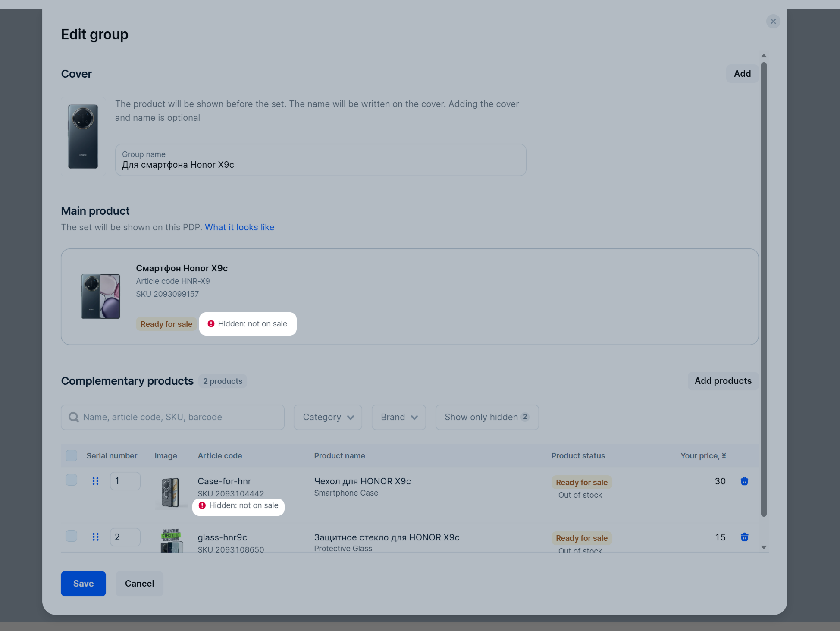
Task: Click the Serial number column header
Action: pyautogui.click(x=112, y=456)
